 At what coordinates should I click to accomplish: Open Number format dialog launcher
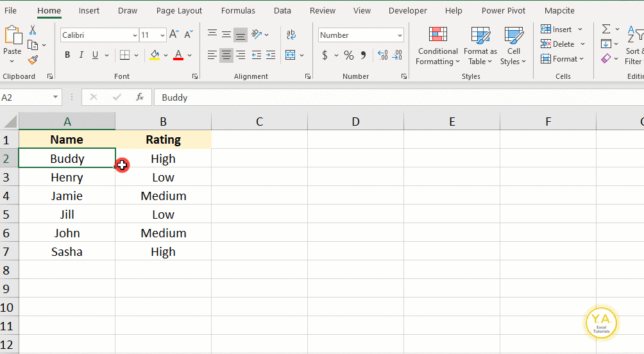pyautogui.click(x=404, y=76)
